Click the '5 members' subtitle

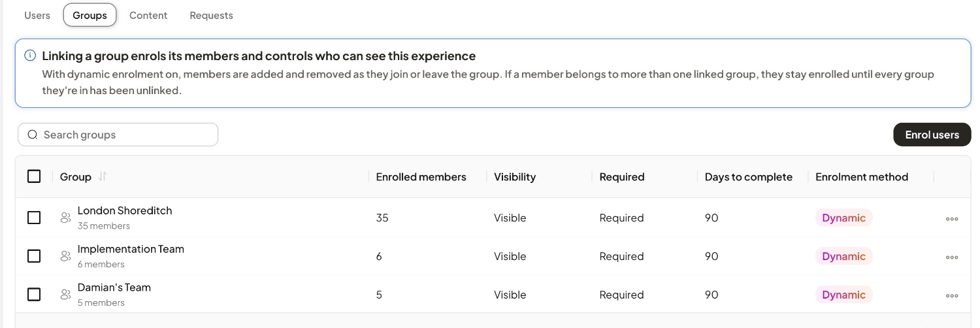pos(101,303)
